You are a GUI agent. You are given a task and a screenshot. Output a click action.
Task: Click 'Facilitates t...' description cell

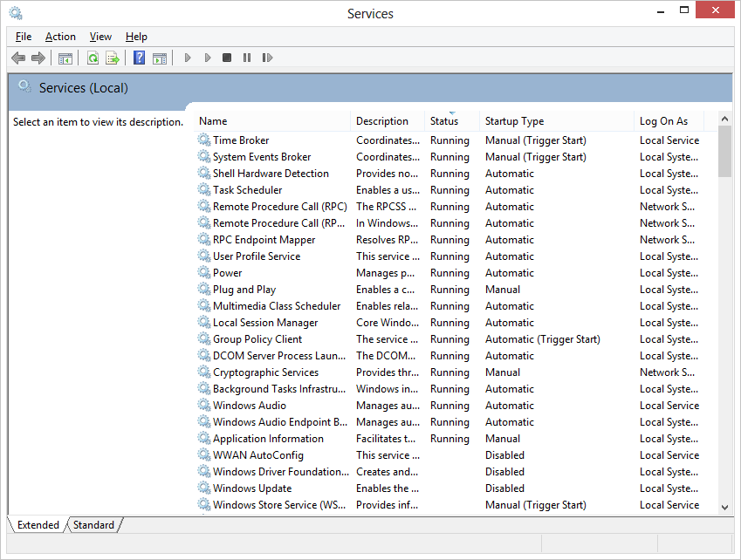pyautogui.click(x=386, y=439)
